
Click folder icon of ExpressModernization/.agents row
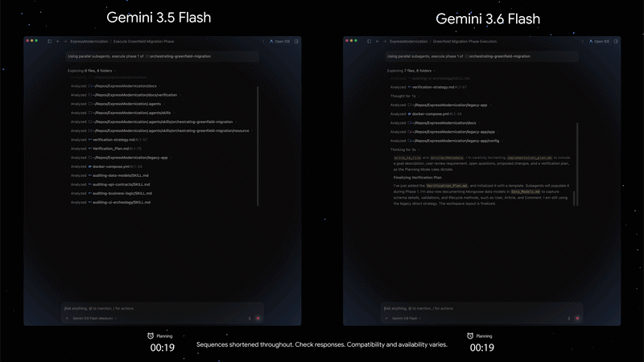[90, 104]
